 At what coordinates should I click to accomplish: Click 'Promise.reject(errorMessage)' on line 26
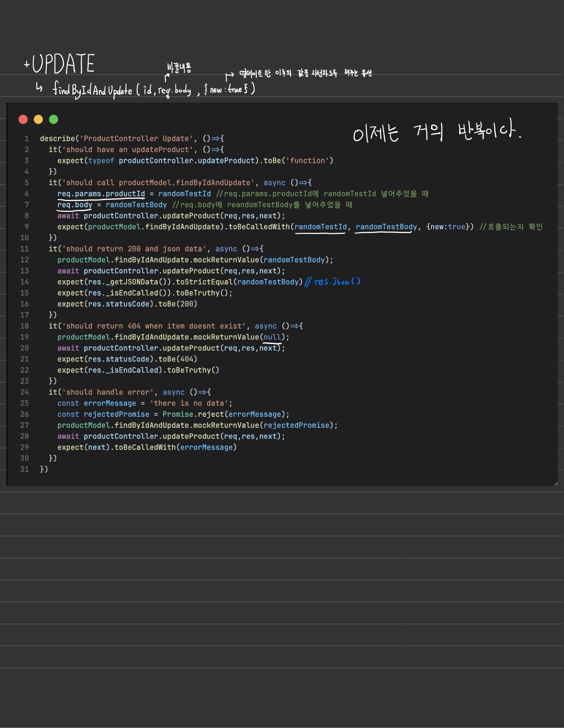(x=224, y=414)
